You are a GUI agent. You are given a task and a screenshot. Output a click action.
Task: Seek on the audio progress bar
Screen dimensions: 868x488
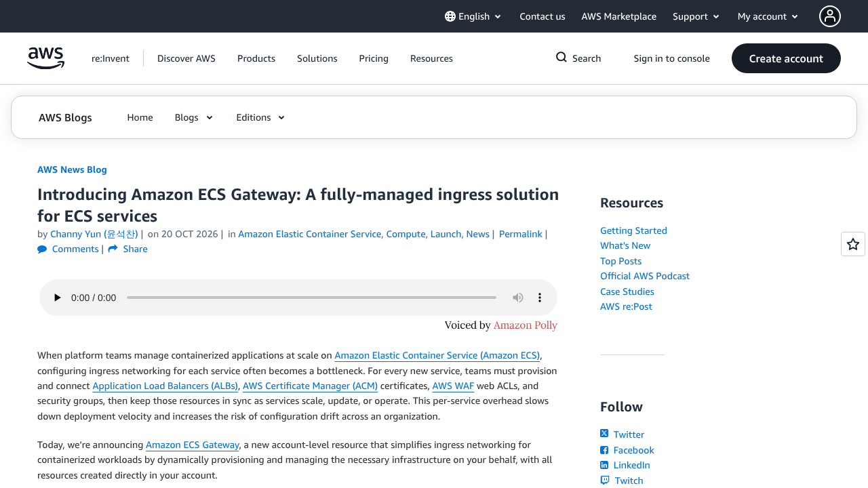coord(311,298)
